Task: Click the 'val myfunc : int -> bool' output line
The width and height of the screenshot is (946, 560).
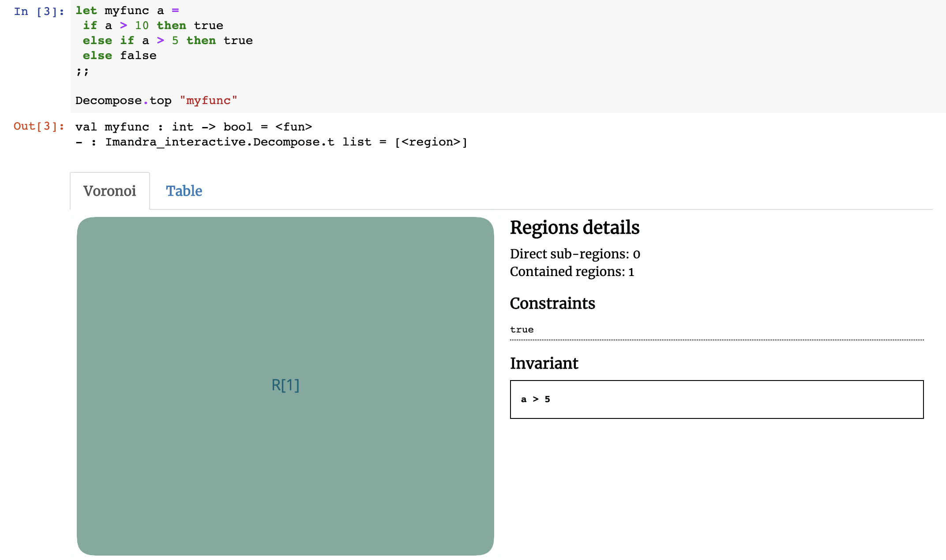Action: click(x=193, y=127)
